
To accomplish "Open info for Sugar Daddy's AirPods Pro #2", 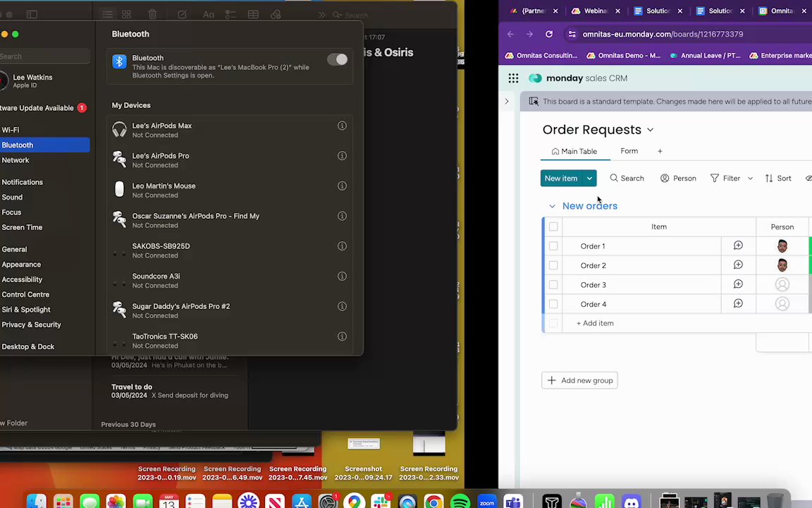I will pyautogui.click(x=342, y=306).
